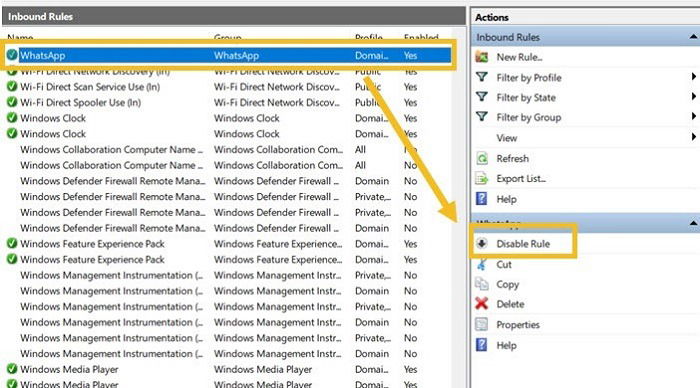Click Disable Rule for WhatsApp
This screenshot has width=700, height=388.
click(523, 244)
